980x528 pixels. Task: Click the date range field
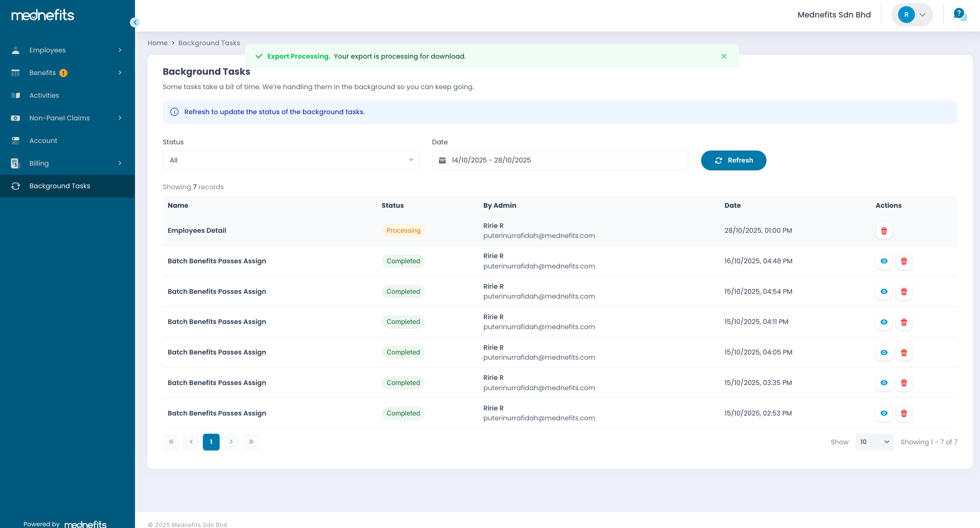point(560,160)
